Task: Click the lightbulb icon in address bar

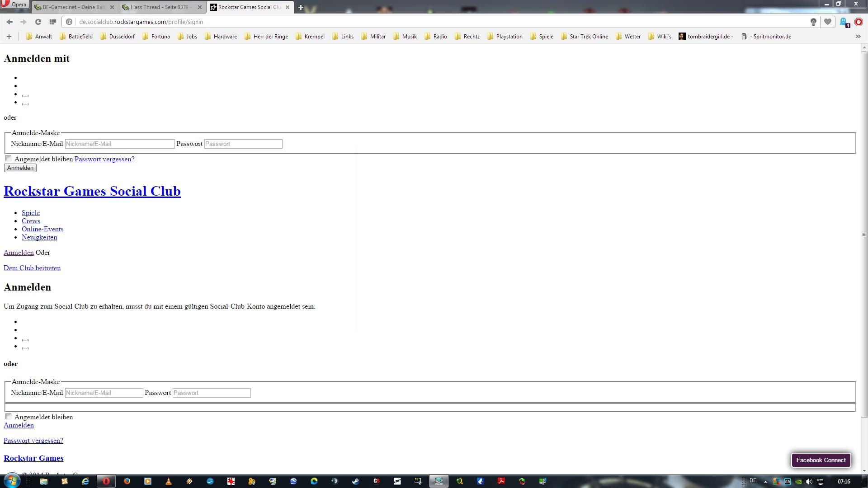Action: click(813, 22)
